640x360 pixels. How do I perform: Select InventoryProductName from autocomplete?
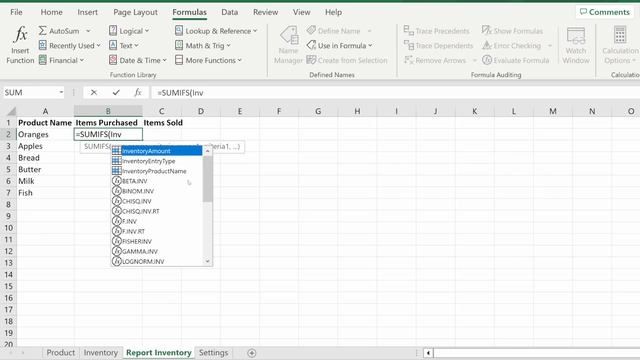[157, 171]
